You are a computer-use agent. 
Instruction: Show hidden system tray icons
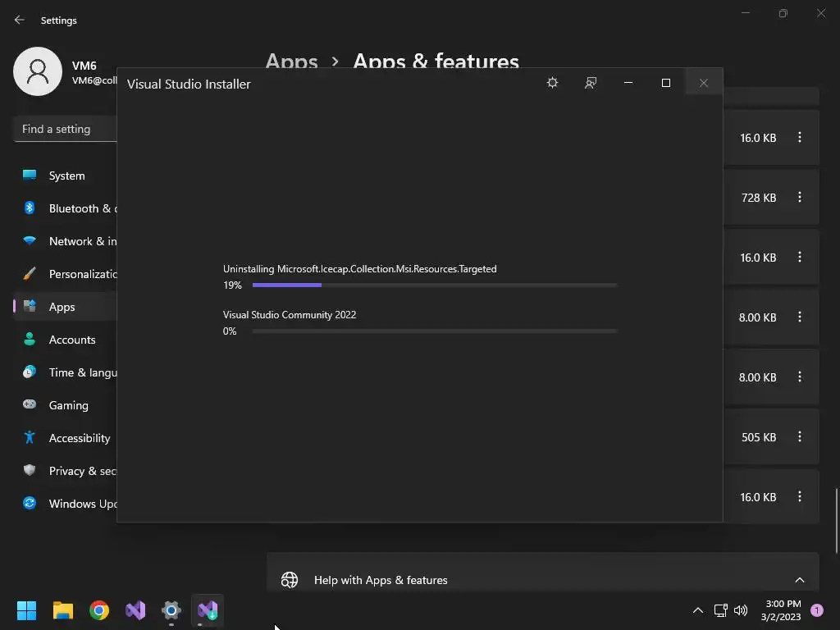click(x=697, y=610)
